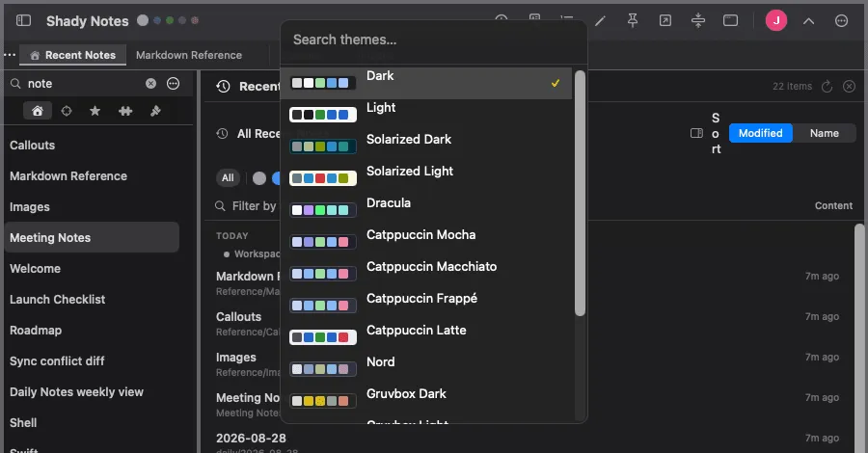Click the Search themes input field
Viewport: 868px width, 453px height.
coord(433,40)
